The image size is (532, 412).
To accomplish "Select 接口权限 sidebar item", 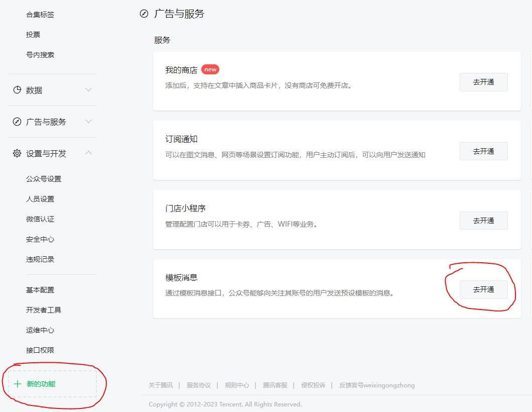I will pos(40,350).
